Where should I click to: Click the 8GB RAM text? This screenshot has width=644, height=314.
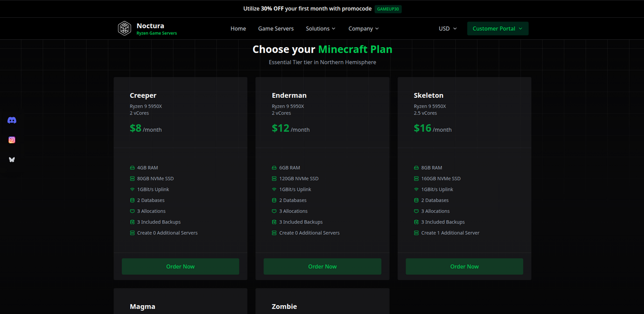[432, 168]
